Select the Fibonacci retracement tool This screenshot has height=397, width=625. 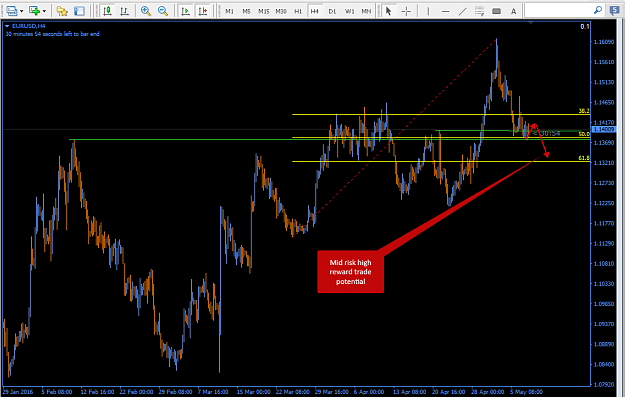pyautogui.click(x=480, y=11)
